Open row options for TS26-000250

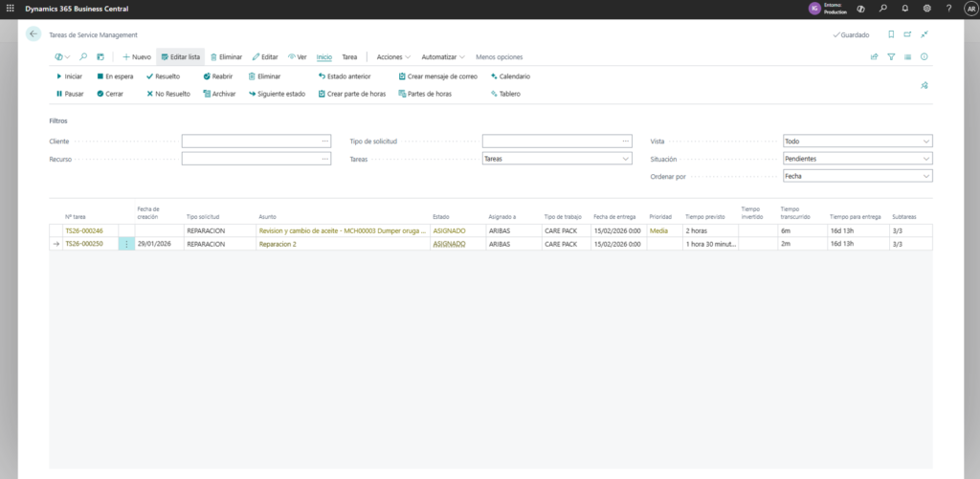(126, 244)
